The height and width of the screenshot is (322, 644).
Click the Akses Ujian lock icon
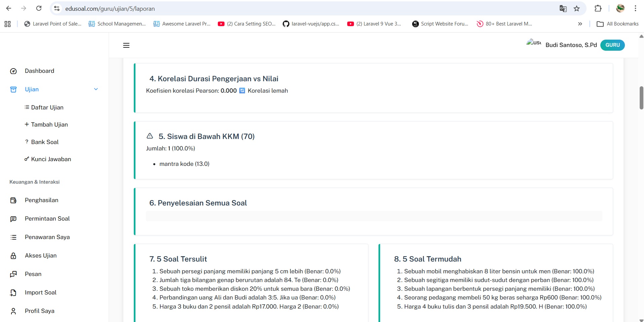(x=13, y=256)
